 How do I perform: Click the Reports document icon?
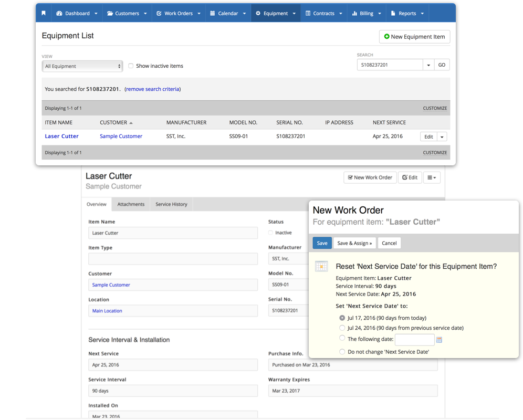[393, 13]
